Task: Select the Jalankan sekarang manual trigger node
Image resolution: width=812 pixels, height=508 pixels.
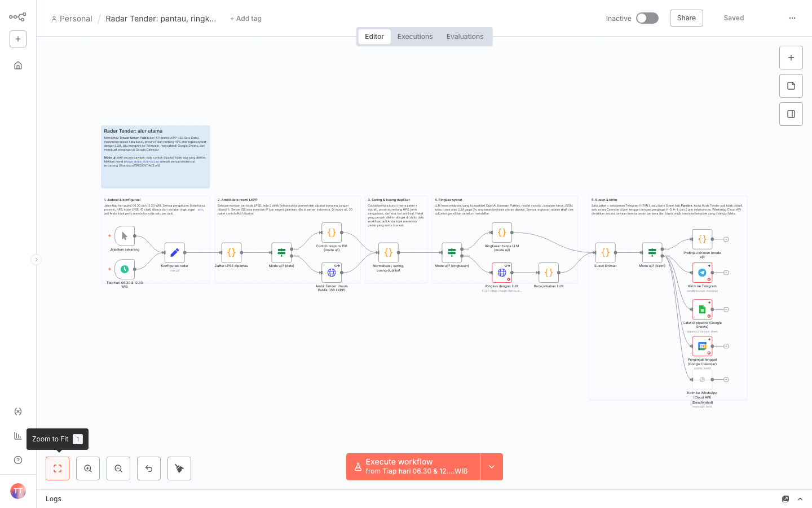Action: (125, 236)
